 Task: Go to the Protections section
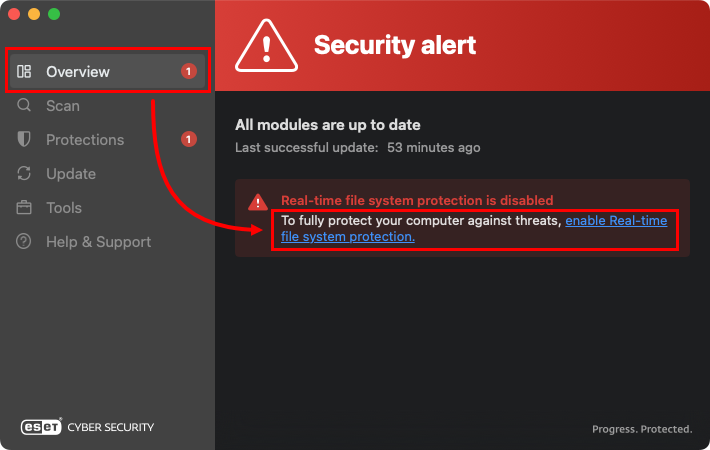pos(85,140)
